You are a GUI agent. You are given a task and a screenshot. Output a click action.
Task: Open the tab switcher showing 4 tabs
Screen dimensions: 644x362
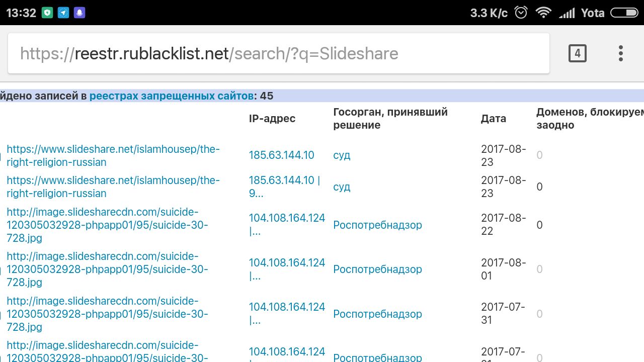tap(577, 53)
